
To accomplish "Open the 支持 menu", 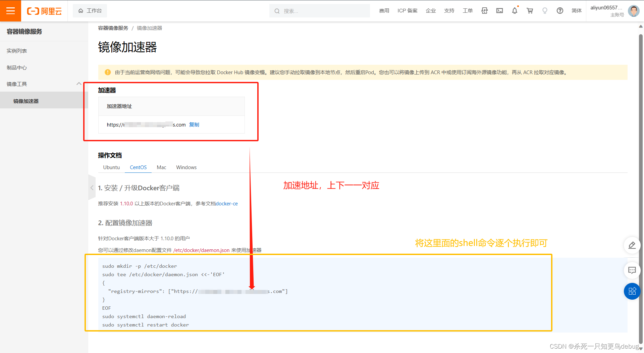I will (x=449, y=11).
